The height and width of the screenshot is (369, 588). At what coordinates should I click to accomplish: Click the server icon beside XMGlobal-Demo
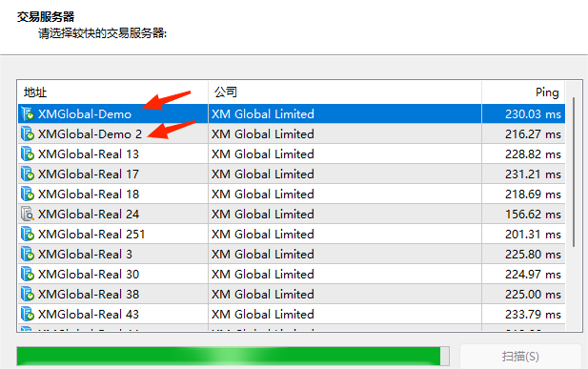28,113
